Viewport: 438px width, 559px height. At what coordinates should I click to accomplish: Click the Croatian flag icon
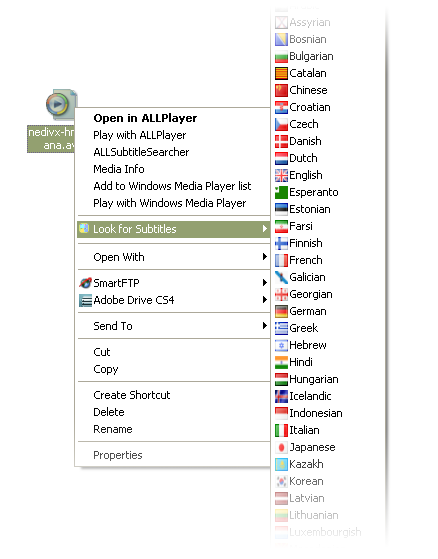(281, 107)
